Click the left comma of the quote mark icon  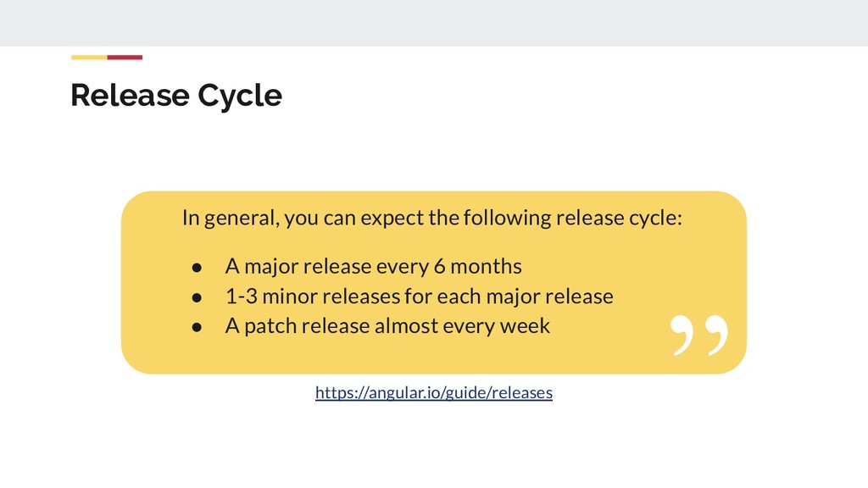pyautogui.click(x=684, y=335)
